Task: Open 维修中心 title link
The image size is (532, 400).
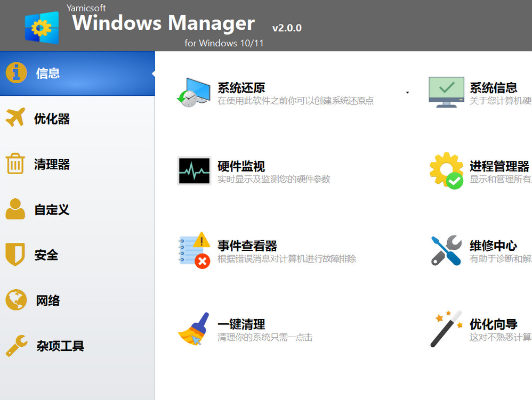Action: tap(493, 246)
